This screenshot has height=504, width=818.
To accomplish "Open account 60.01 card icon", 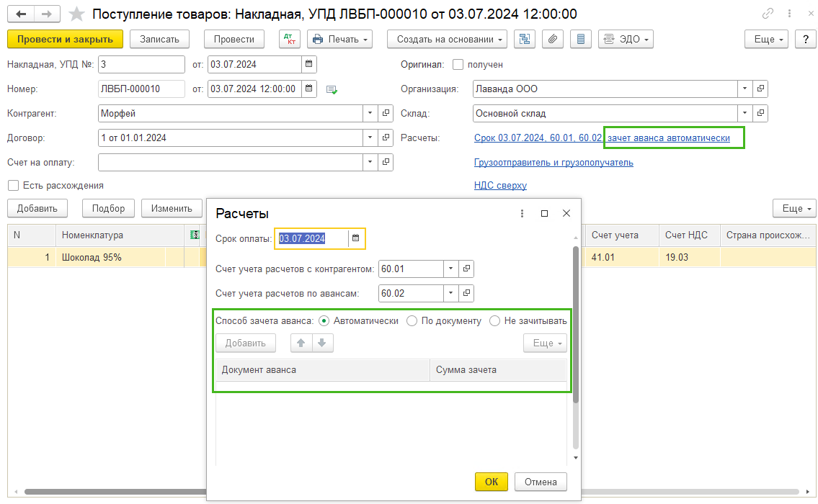I will (x=466, y=269).
